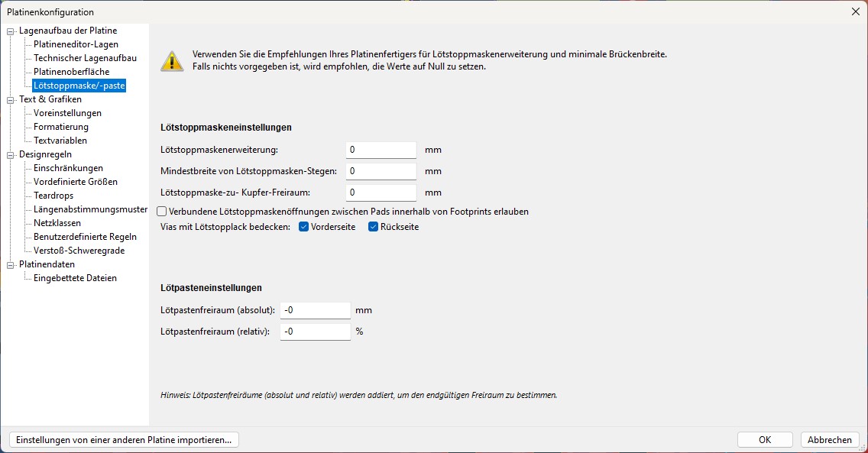This screenshot has height=453, width=868.
Task: Click the Mindestbreite von Lötstoppmasken-Stegen field
Action: coord(381,171)
